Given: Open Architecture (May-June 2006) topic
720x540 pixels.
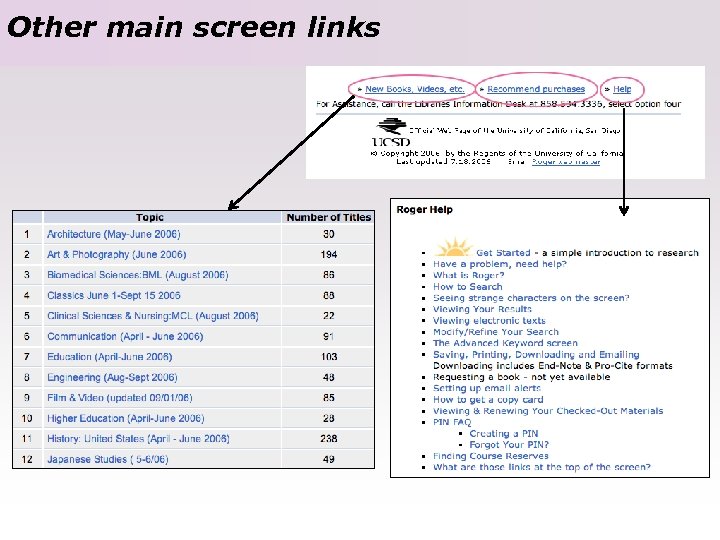Looking at the screenshot, I should point(113,234).
